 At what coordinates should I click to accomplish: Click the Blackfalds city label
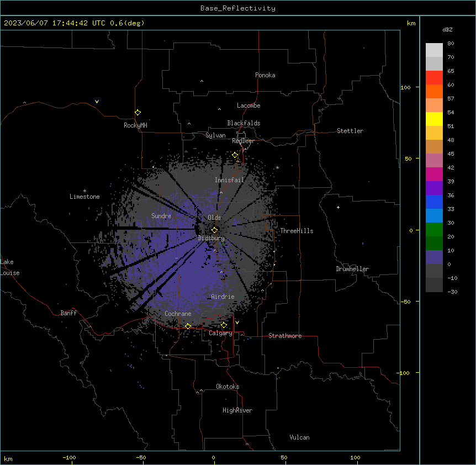(244, 123)
